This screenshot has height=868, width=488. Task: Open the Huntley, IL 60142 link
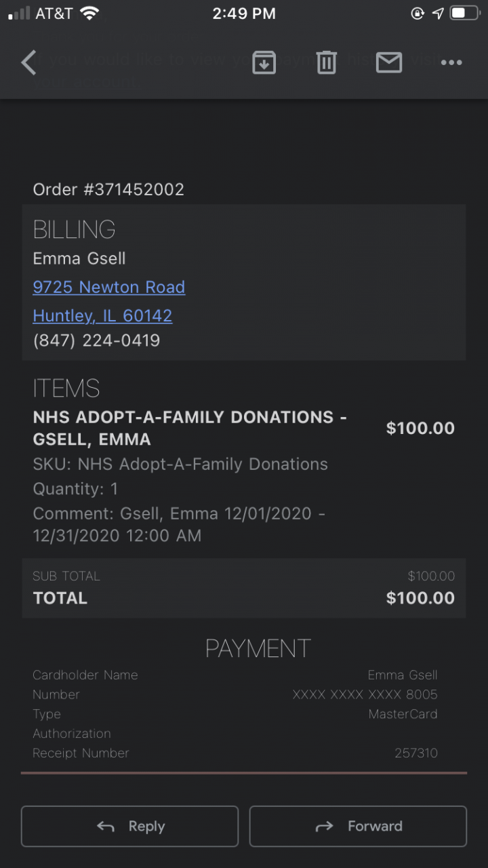click(102, 315)
